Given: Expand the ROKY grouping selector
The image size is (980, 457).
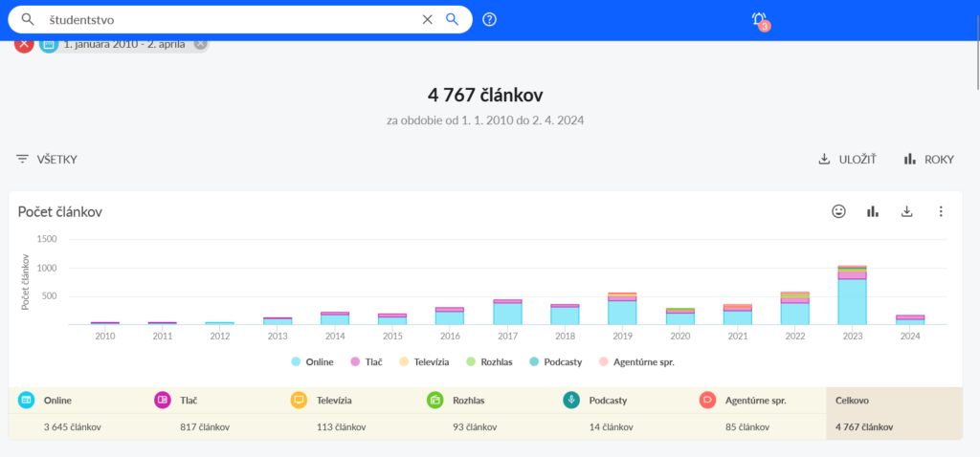Looking at the screenshot, I should (x=928, y=160).
